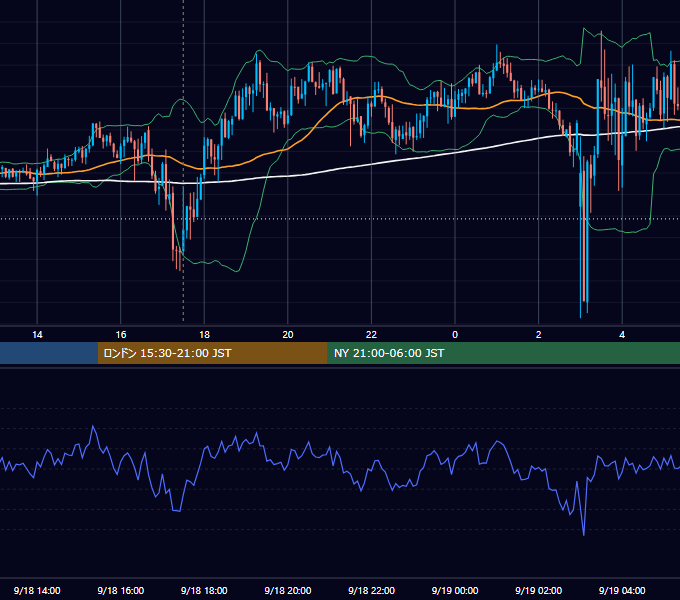The width and height of the screenshot is (680, 600).
Task: Click the 9/18 20:00 label on indicator axis
Action: (x=288, y=590)
